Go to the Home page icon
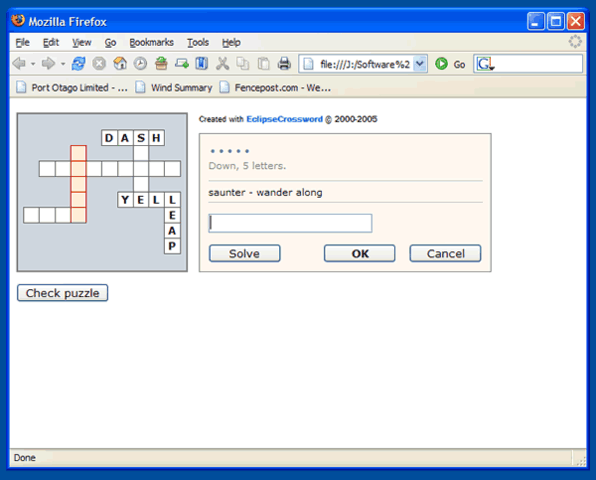The image size is (596, 480). (120, 63)
